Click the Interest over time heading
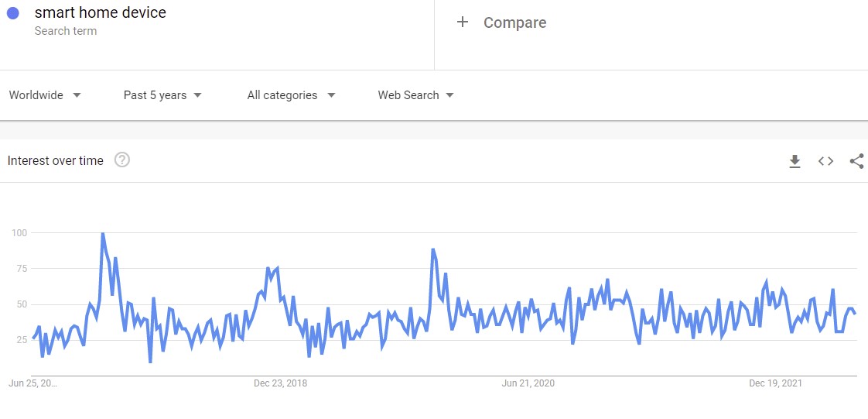This screenshot has height=419, width=868. click(x=55, y=161)
